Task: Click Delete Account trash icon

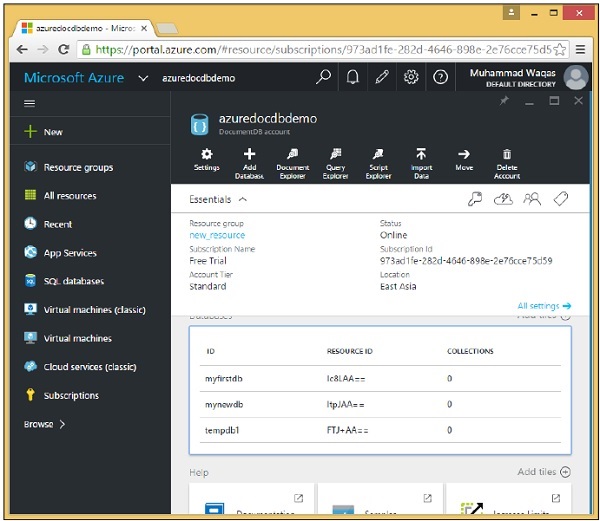Action: click(x=507, y=159)
